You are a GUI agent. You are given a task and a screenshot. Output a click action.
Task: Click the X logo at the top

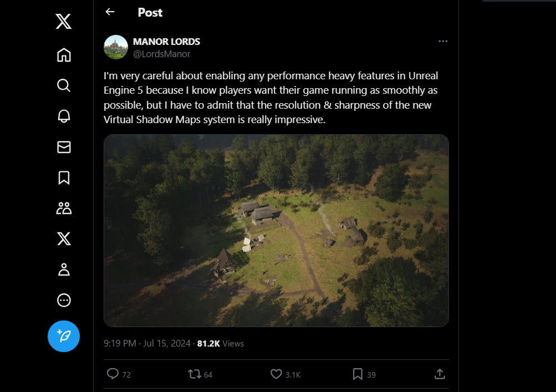click(64, 22)
